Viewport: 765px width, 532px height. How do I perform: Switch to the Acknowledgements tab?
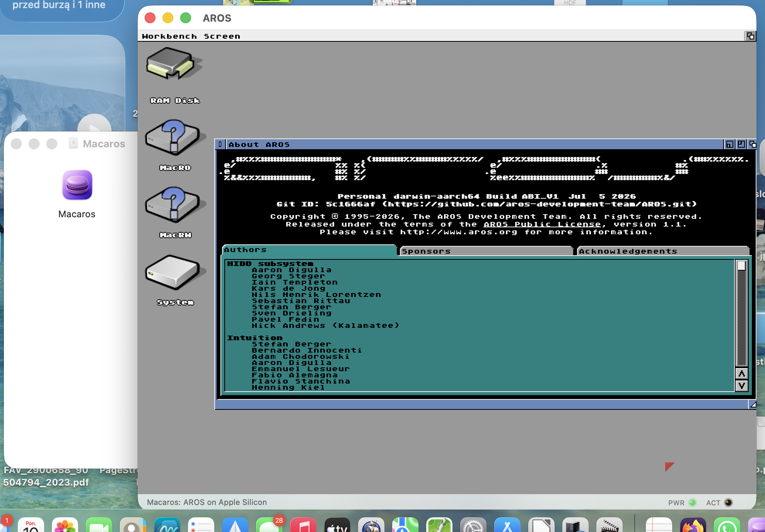coord(663,251)
